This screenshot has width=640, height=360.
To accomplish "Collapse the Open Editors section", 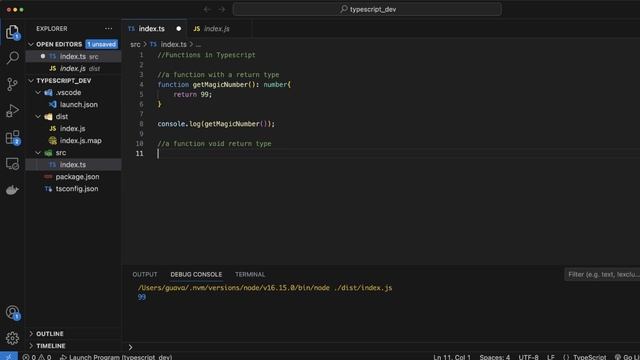I will [x=31, y=44].
